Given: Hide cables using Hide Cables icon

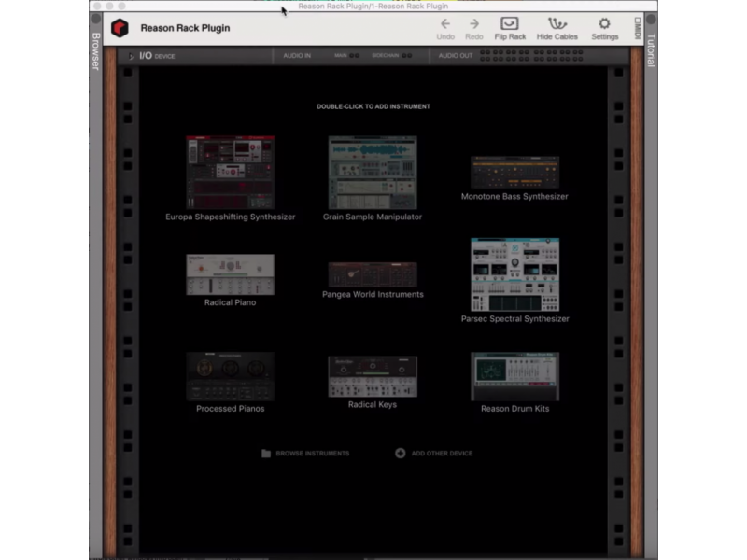Looking at the screenshot, I should pos(557,23).
